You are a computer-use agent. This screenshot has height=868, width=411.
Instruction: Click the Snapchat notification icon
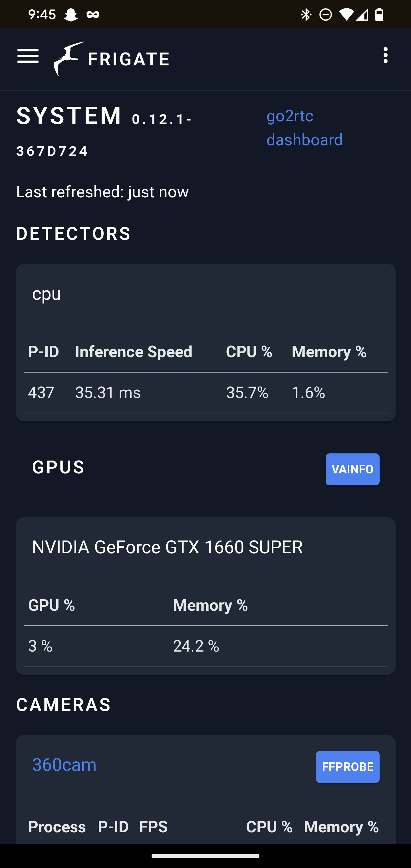(71, 14)
